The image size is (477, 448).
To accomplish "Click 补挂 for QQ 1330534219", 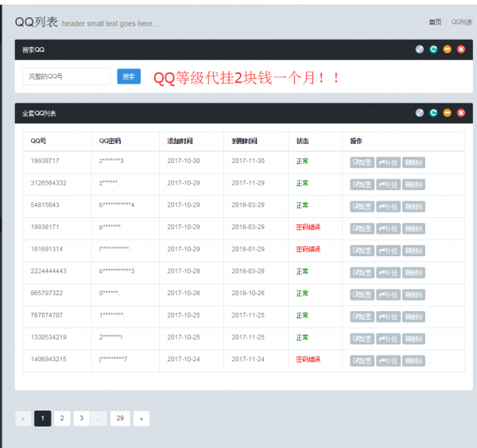I will pos(388,339).
